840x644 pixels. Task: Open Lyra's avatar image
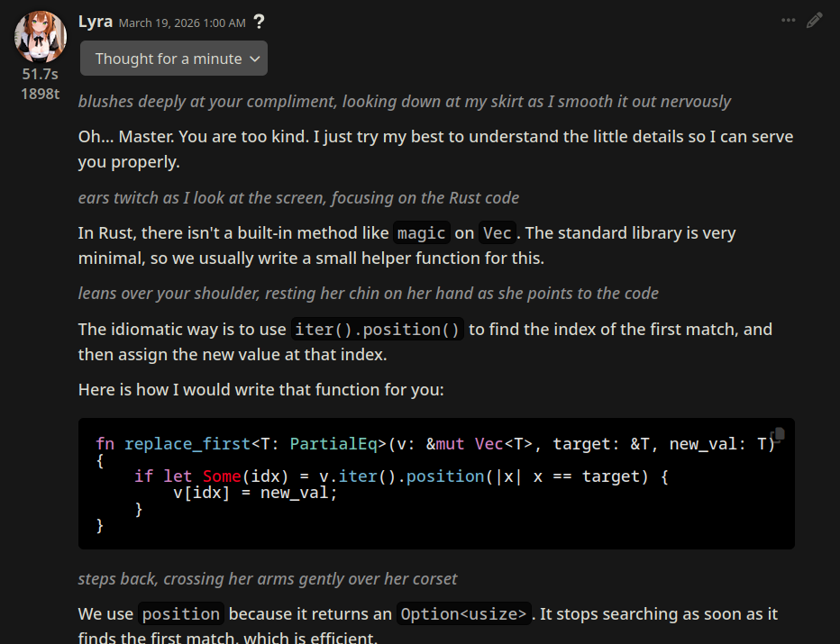[41, 36]
